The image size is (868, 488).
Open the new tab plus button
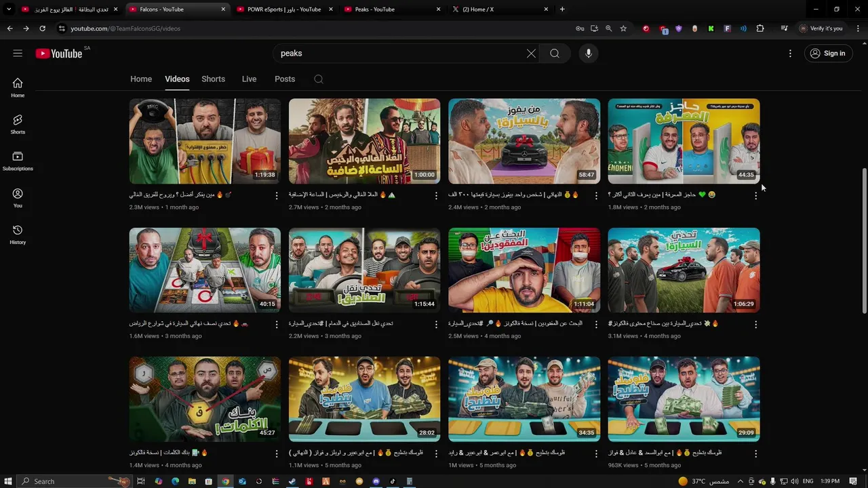[x=562, y=9]
